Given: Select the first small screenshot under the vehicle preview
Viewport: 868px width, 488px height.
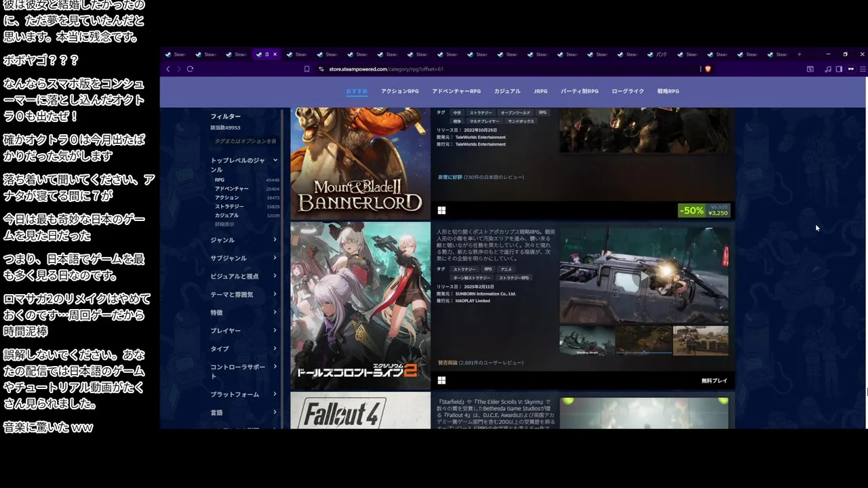Looking at the screenshot, I should pos(587,341).
